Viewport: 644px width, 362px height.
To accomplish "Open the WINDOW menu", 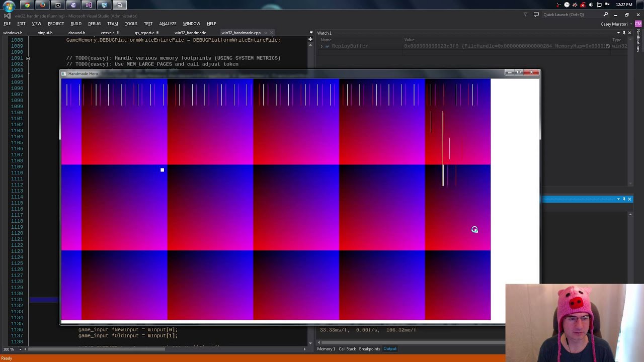I will click(191, 24).
